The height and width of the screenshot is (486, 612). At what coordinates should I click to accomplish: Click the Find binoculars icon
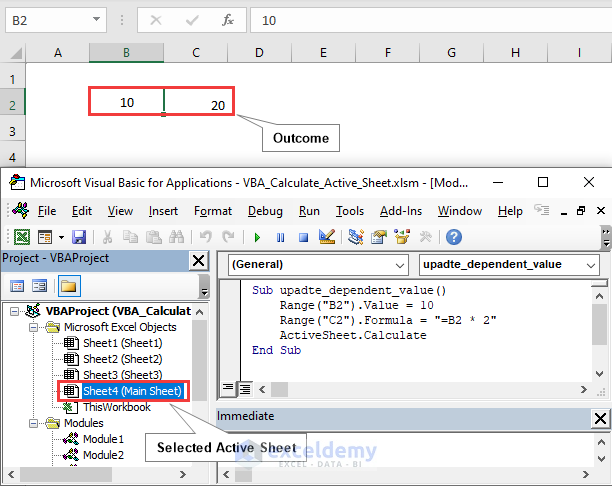pyautogui.click(x=176, y=237)
